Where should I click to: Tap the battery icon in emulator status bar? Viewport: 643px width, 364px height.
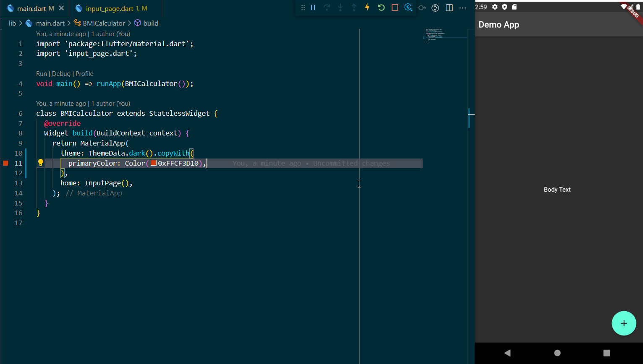tap(638, 6)
